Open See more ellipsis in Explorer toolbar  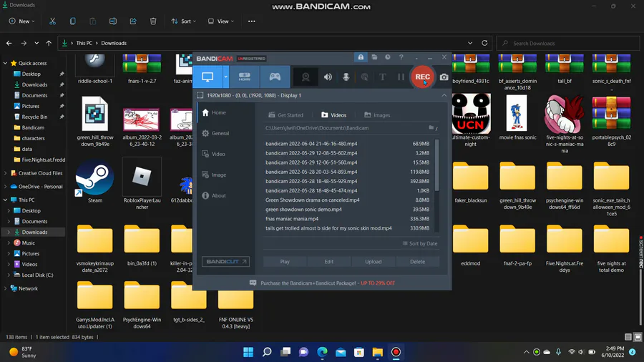click(252, 21)
